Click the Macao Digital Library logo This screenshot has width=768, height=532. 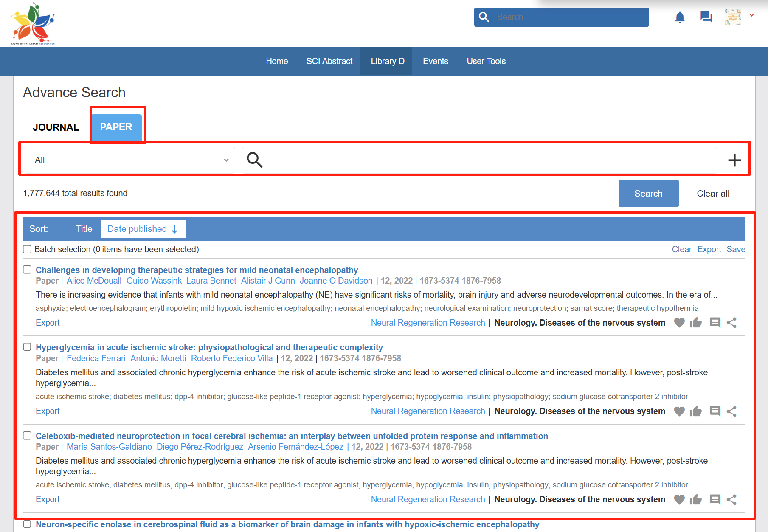[x=33, y=24]
